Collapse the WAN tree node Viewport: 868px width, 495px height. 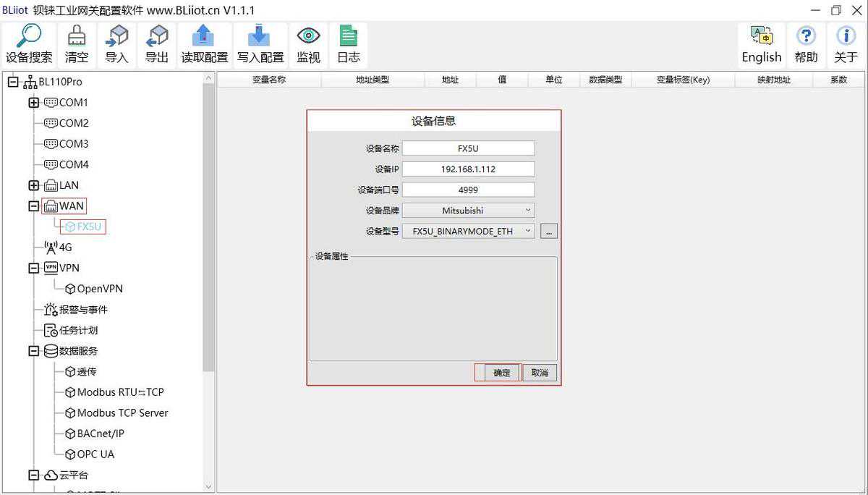[33, 206]
